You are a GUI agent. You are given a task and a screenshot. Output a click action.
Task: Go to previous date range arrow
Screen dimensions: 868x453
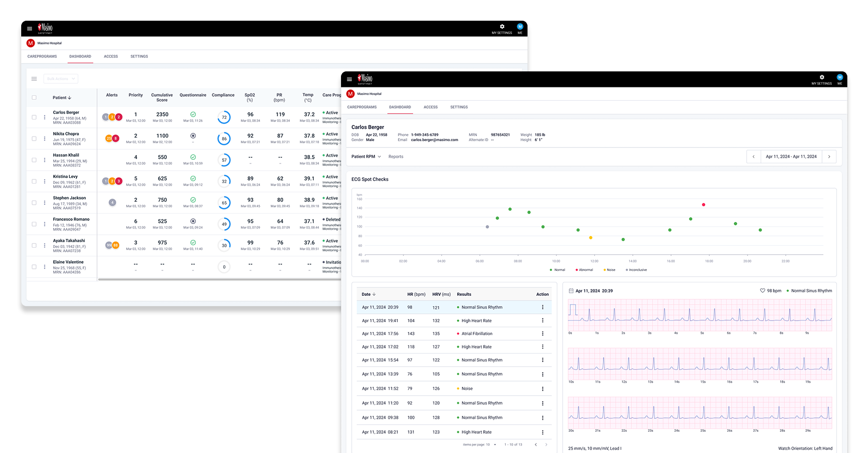point(753,157)
